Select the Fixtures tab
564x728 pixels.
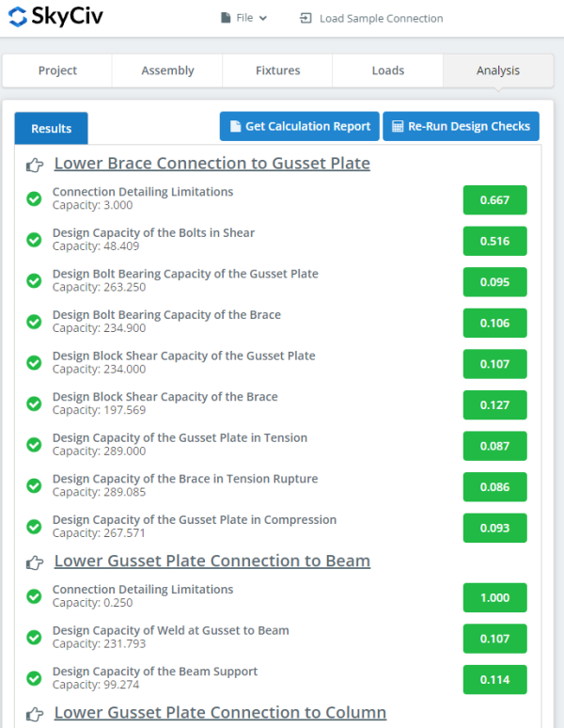[277, 71]
